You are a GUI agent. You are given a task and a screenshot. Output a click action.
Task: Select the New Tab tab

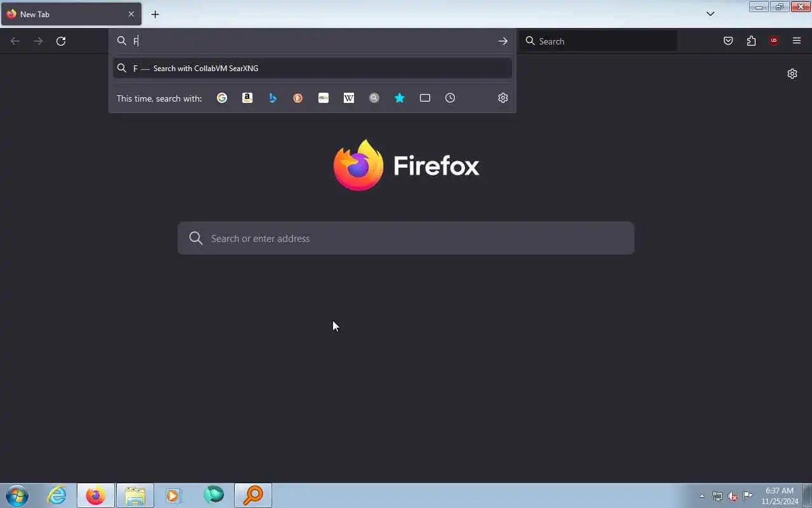tap(71, 14)
